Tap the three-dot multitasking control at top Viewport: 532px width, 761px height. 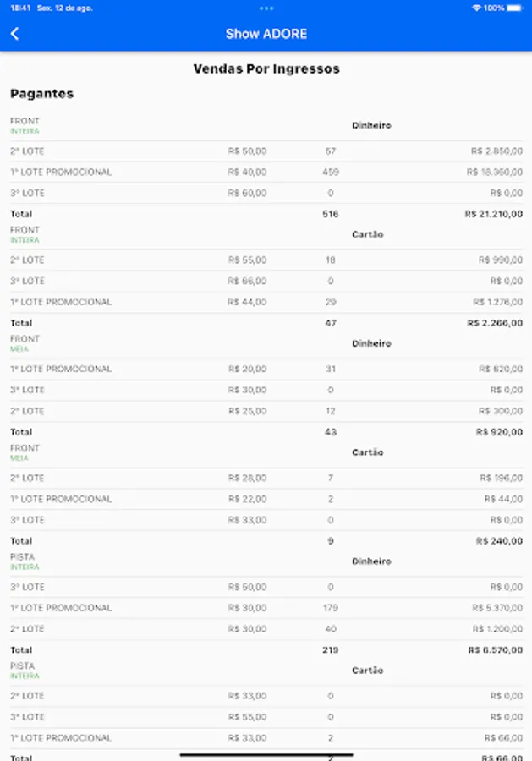click(x=266, y=8)
